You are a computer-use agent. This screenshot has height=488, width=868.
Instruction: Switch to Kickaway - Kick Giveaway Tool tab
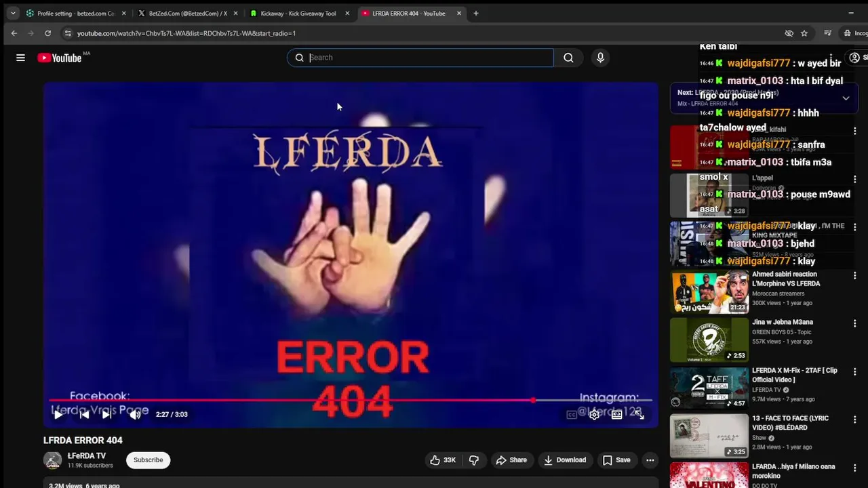pyautogui.click(x=298, y=13)
